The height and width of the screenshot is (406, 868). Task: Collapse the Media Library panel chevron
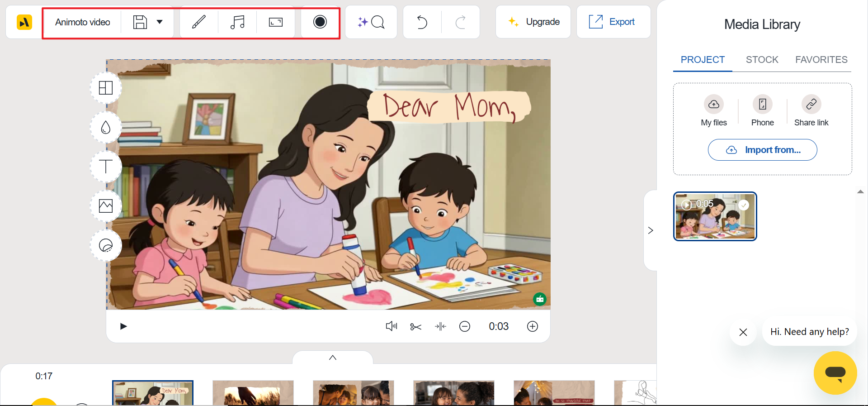[651, 230]
